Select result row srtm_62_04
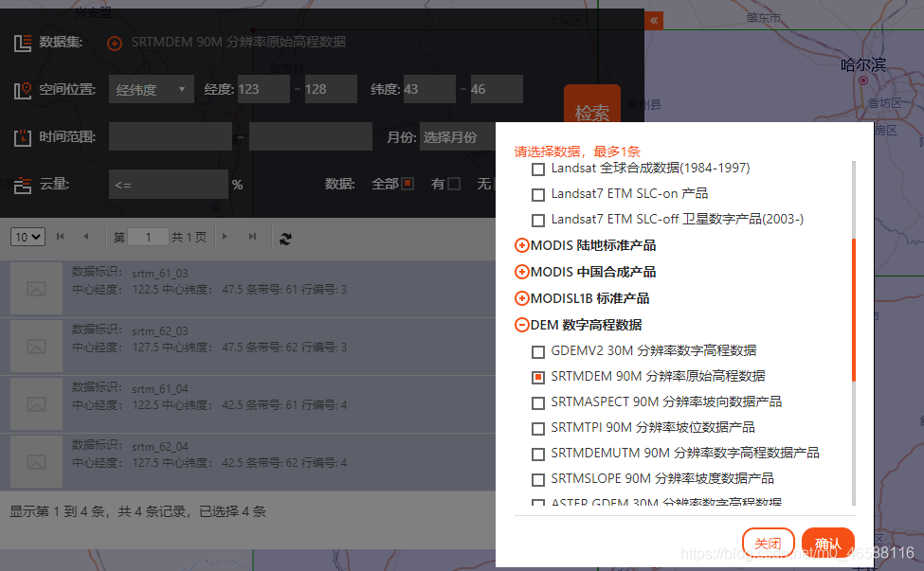 click(247, 462)
